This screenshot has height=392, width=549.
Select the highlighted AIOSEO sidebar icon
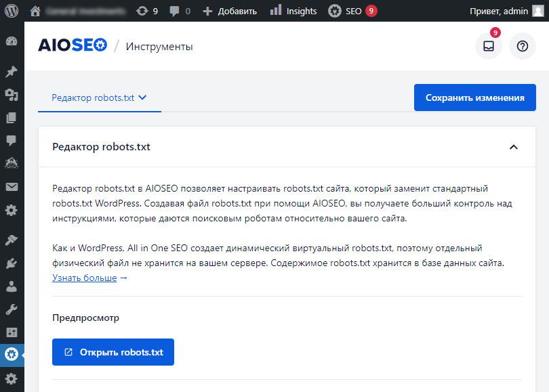click(12, 355)
